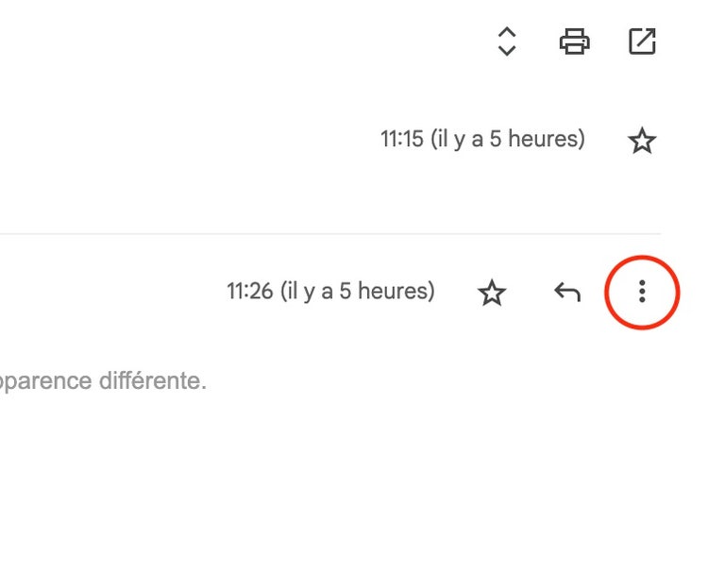Expand all messages using the up-down chevrons
This screenshot has width=708, height=588.
coord(507,42)
